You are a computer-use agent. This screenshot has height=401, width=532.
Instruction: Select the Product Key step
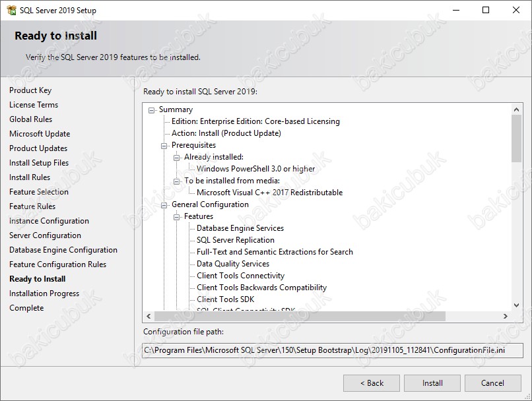click(30, 90)
